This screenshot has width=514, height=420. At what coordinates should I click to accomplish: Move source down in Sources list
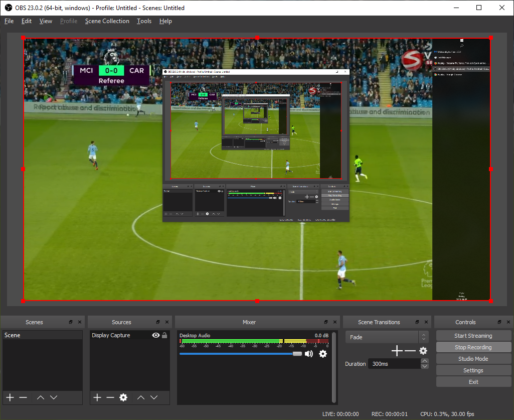154,397
